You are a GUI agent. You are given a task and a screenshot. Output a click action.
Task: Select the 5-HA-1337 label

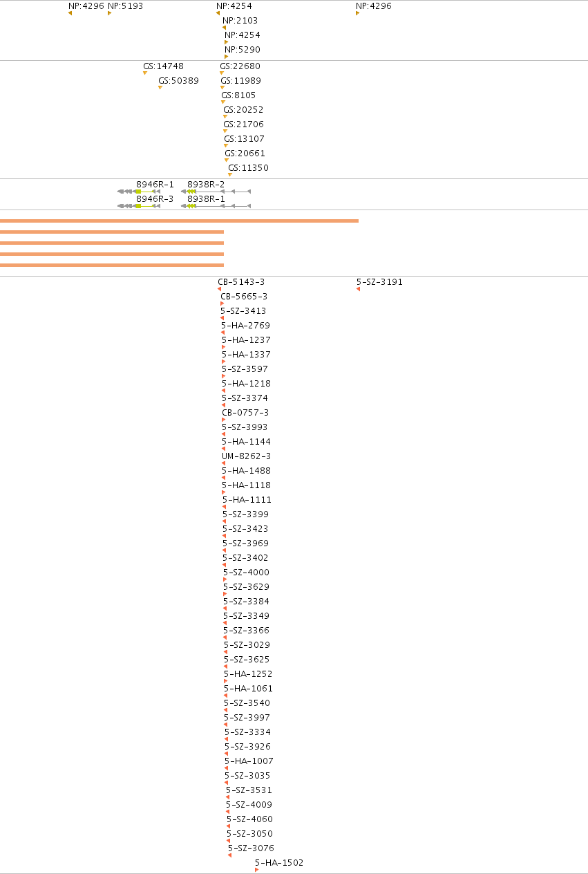[x=247, y=354]
